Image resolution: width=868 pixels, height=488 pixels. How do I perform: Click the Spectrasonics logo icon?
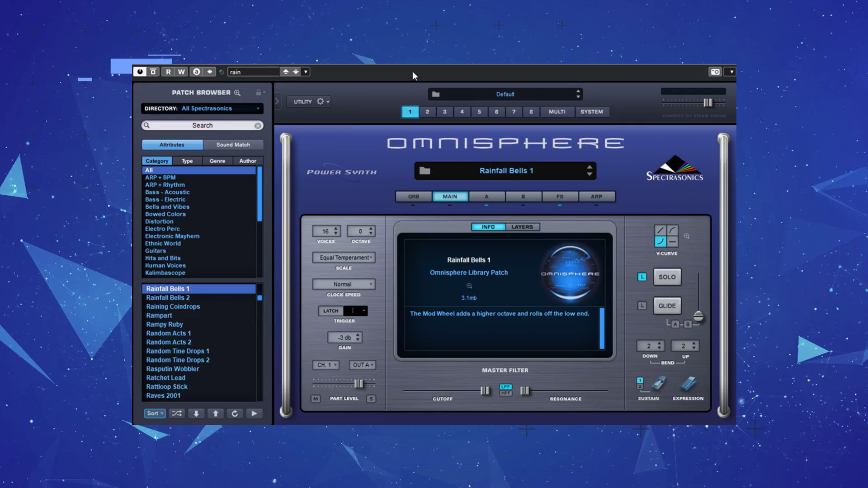[x=674, y=168]
